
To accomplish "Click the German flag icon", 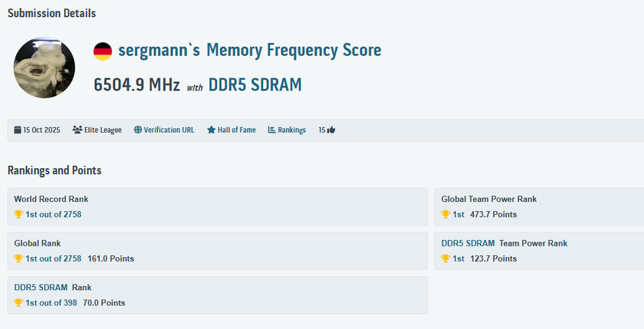I will 103,51.
